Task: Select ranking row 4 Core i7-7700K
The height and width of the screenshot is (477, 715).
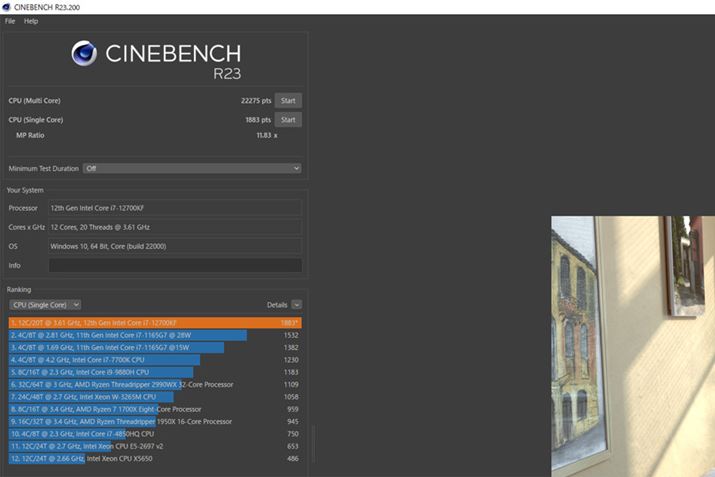Action: click(155, 360)
